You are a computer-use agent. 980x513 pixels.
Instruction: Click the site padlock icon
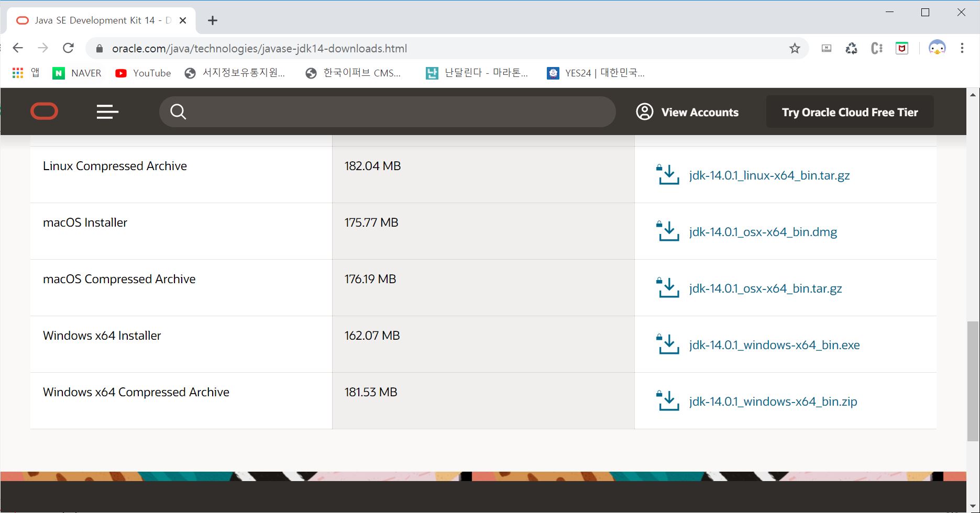click(x=99, y=49)
